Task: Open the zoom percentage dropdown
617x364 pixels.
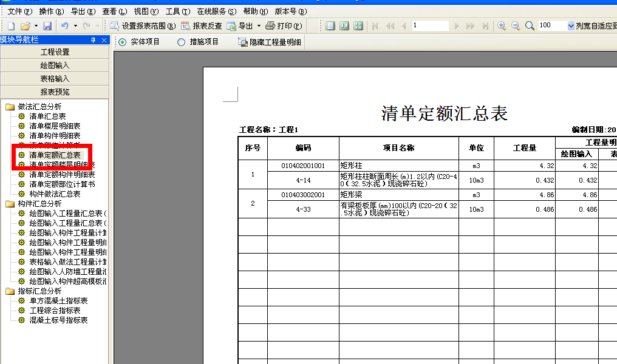Action: [571, 26]
